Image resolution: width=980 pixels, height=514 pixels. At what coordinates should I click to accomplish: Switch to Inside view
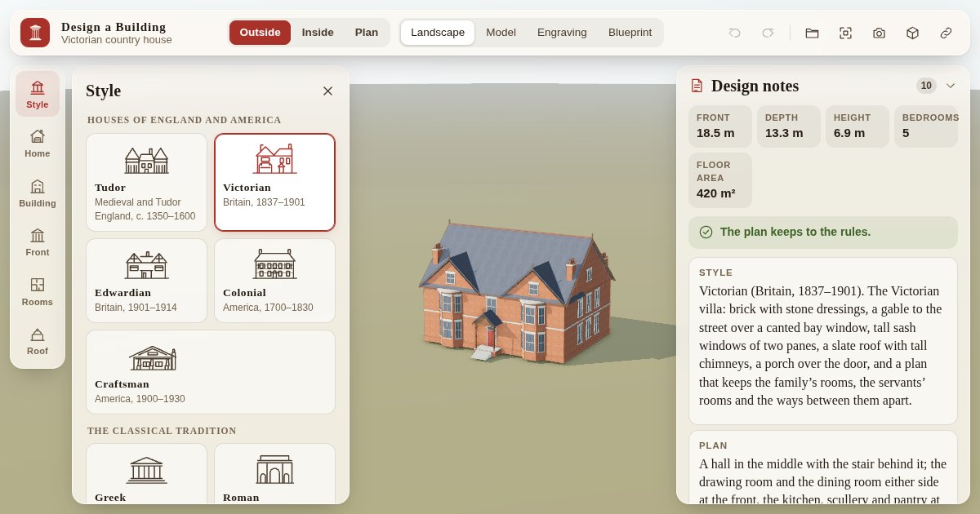tap(318, 33)
